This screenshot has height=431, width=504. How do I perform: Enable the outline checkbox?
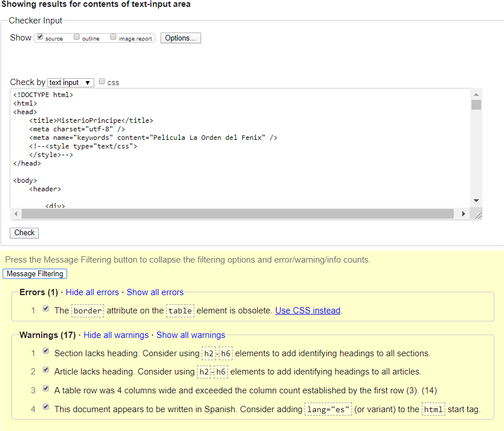click(x=77, y=37)
